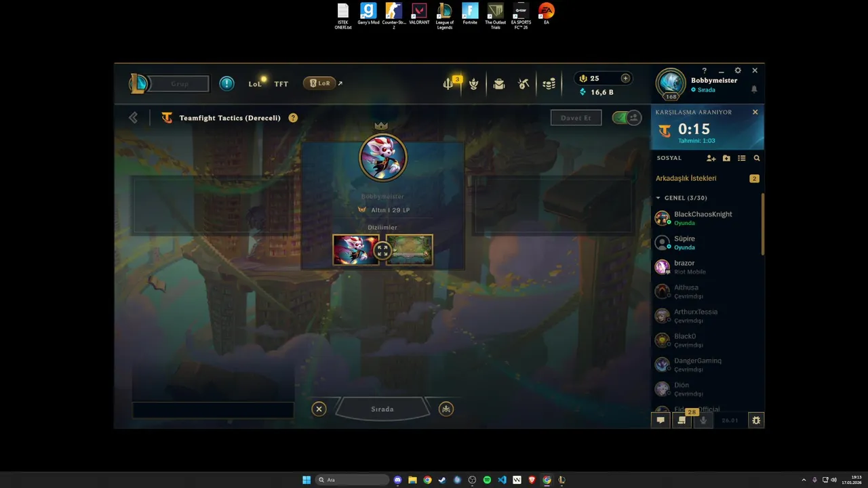
Task: Open the missions icon with badge 28
Action: point(682,420)
